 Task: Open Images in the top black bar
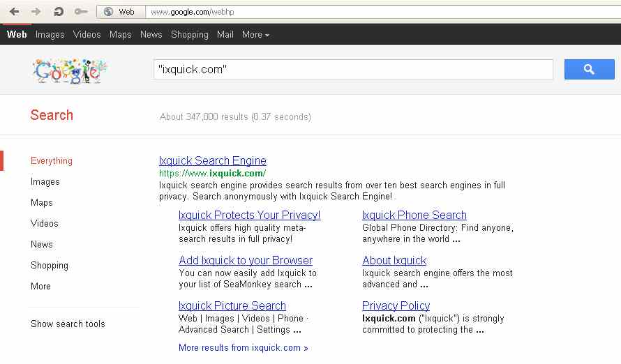50,35
